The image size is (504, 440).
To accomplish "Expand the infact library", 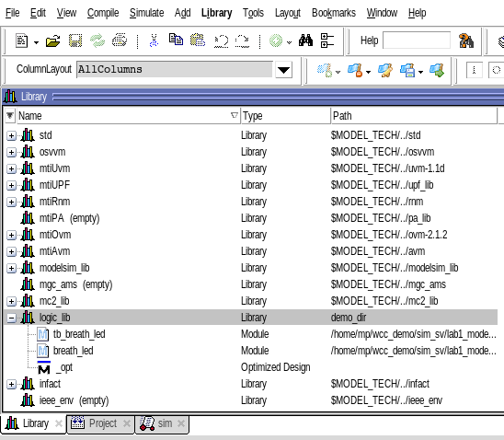I will 11,385.
